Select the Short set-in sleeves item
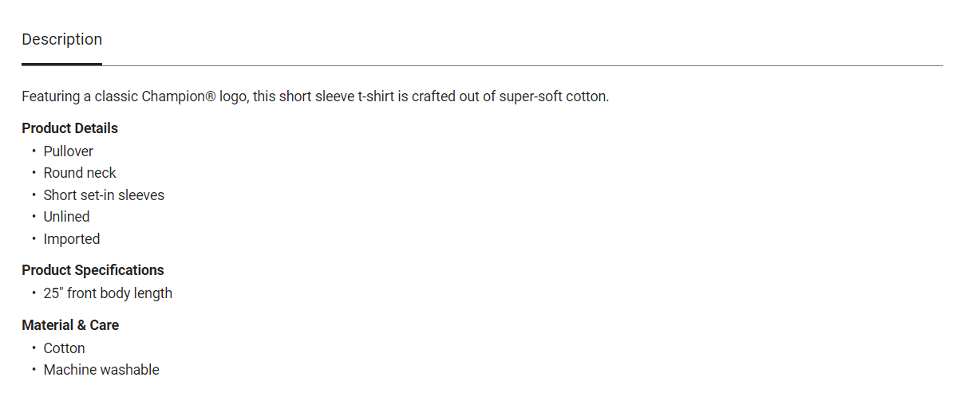Image resolution: width=980 pixels, height=393 pixels. pos(104,195)
